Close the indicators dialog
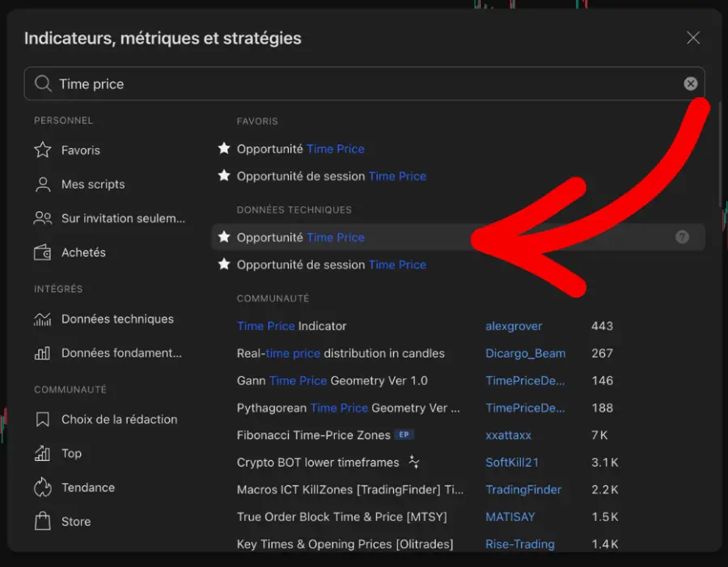 tap(692, 38)
